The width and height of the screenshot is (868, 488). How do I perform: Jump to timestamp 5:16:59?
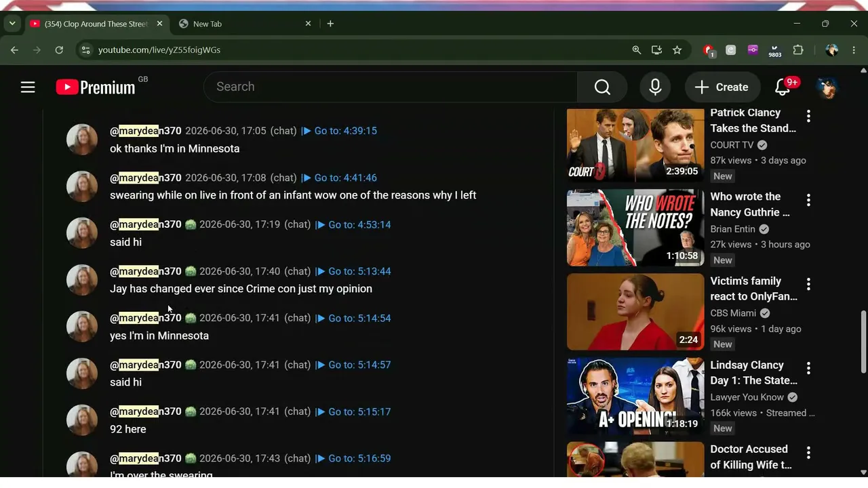point(353,458)
